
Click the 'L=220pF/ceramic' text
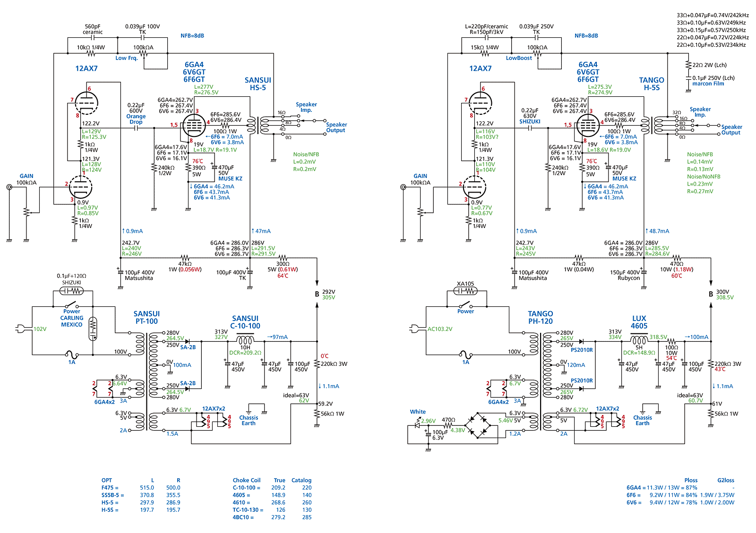click(487, 27)
